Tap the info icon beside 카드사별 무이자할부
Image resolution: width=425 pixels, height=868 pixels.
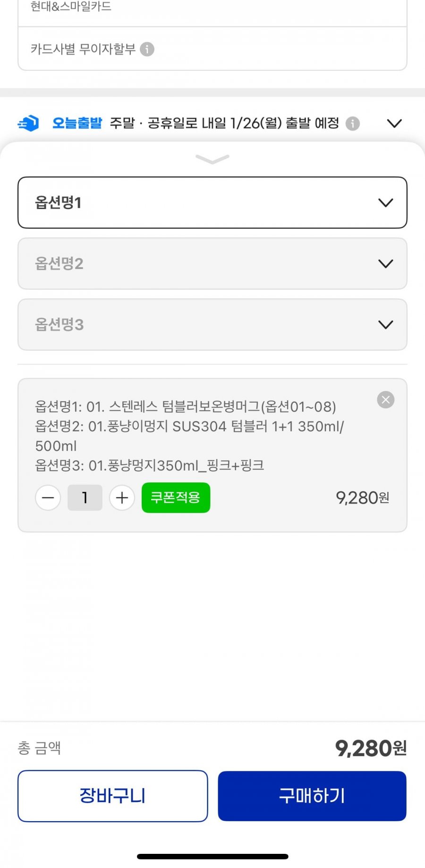(147, 49)
